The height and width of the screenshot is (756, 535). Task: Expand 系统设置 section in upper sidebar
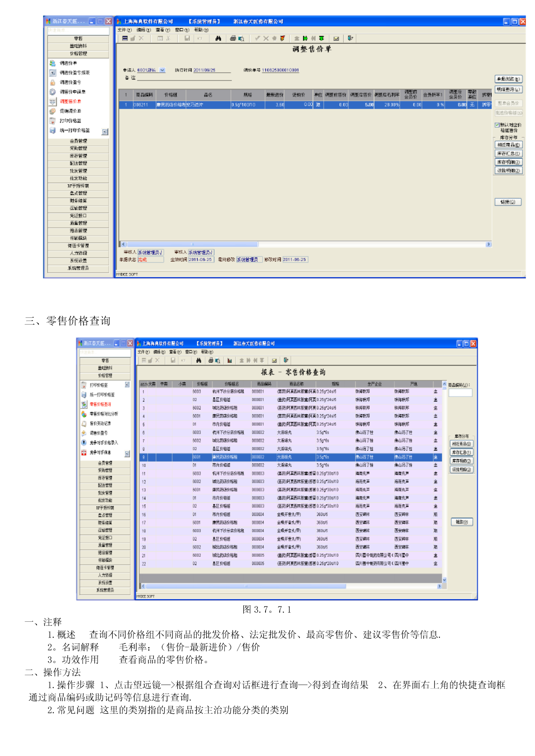click(78, 260)
